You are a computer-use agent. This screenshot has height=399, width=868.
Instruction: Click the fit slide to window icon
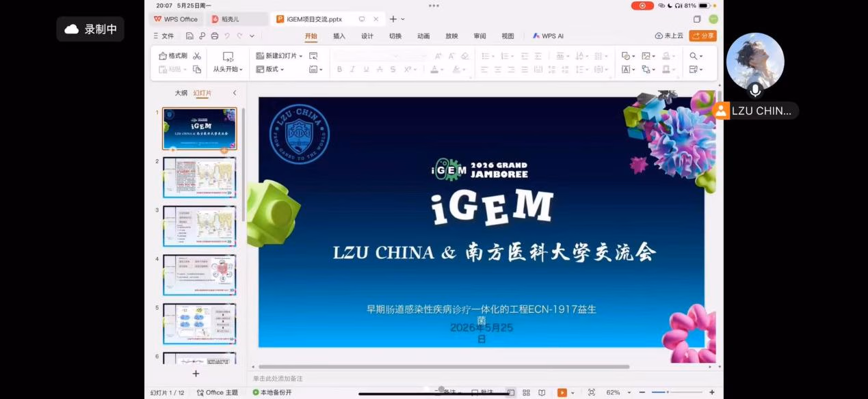[x=592, y=392]
